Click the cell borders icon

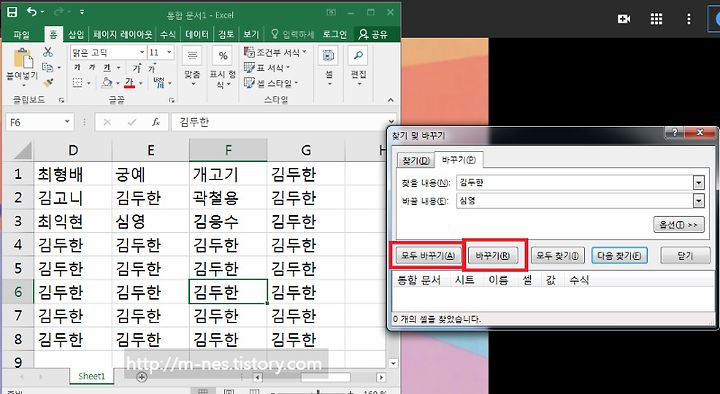78,83
